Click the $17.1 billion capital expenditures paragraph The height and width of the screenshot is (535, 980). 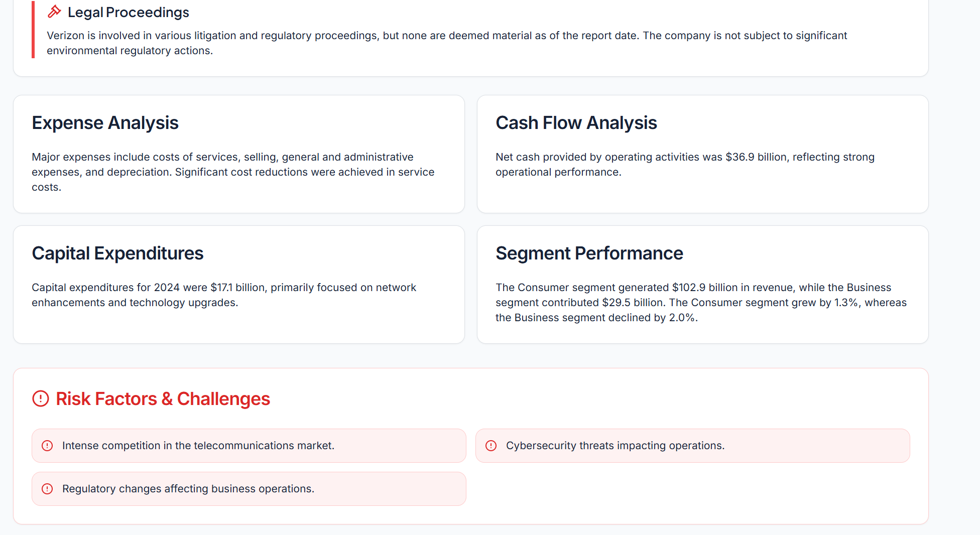224,295
